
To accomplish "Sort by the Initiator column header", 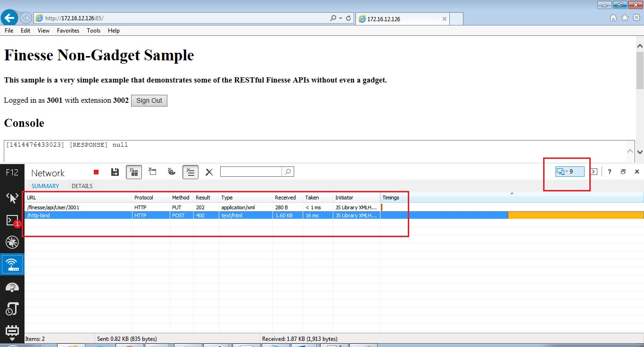I will click(356, 198).
